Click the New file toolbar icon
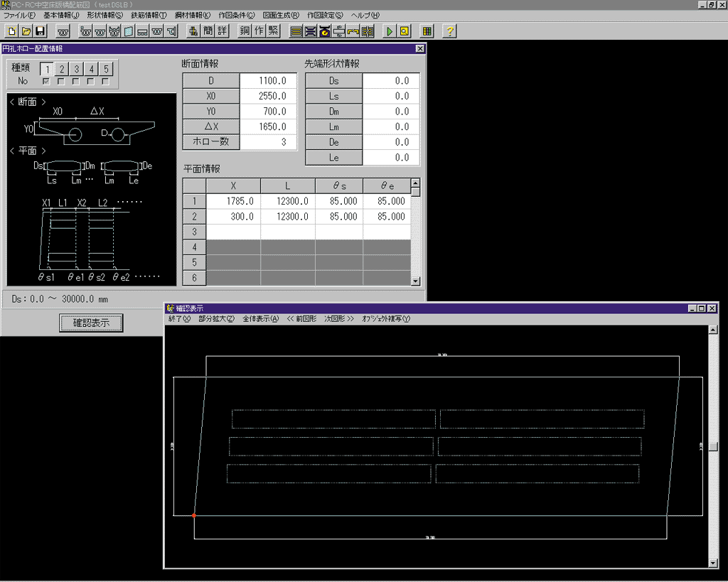This screenshot has height=582, width=728. pyautogui.click(x=12, y=31)
